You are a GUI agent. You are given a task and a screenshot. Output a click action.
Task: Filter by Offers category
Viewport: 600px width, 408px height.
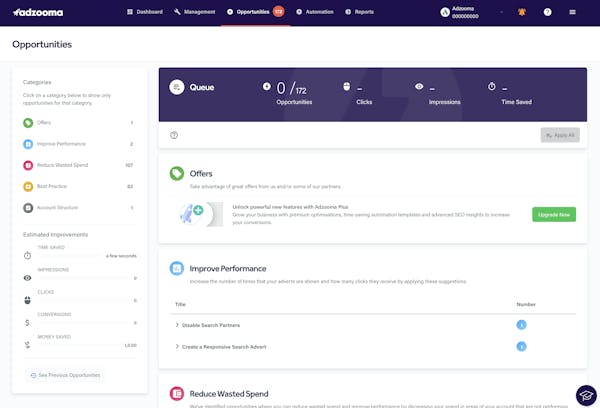point(78,123)
